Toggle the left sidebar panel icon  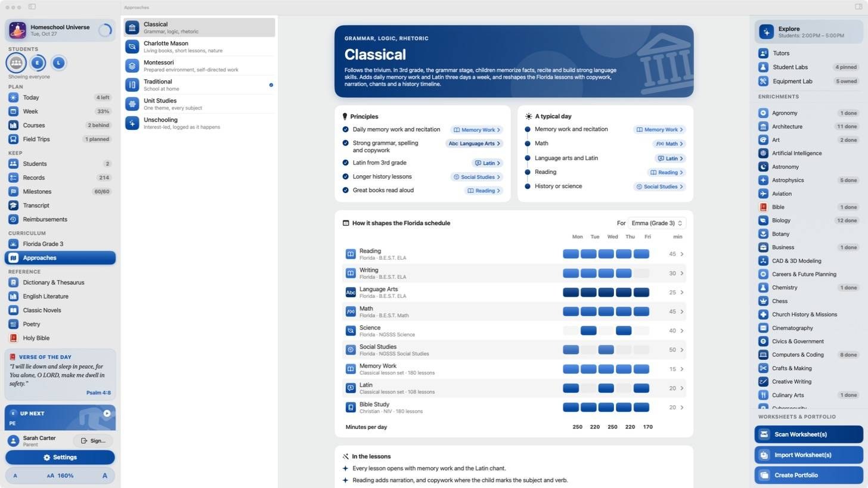32,7
